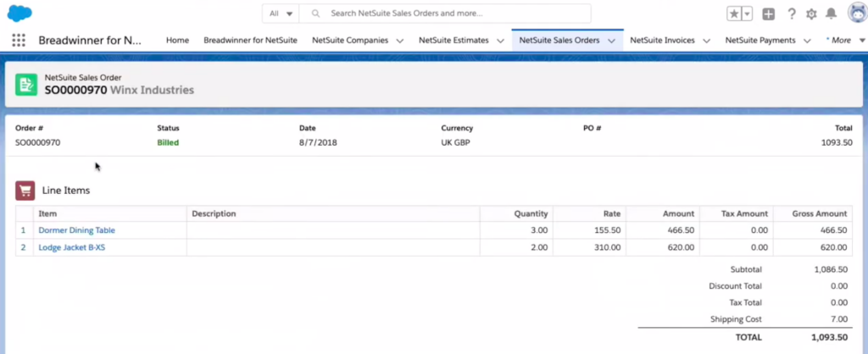Image resolution: width=868 pixels, height=354 pixels.
Task: Open the NetSuite Invoices tab
Action: point(662,41)
